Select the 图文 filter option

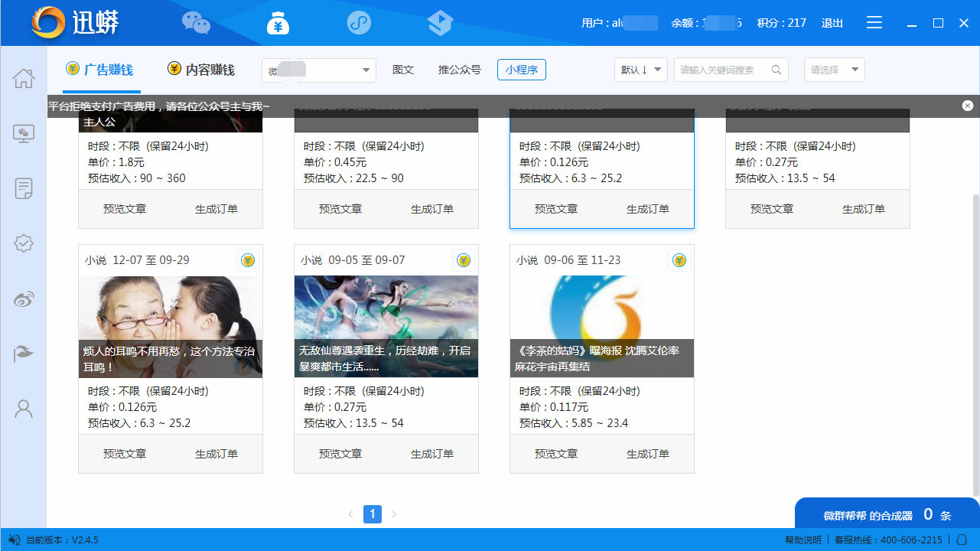403,70
